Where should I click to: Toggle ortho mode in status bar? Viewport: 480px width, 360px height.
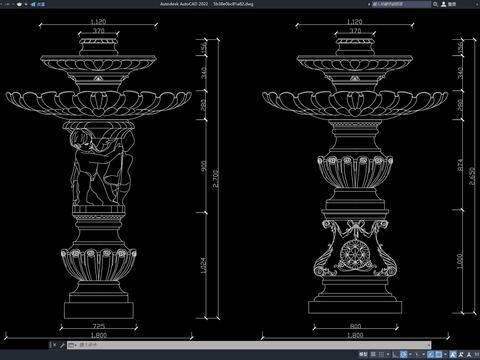click(x=395, y=354)
